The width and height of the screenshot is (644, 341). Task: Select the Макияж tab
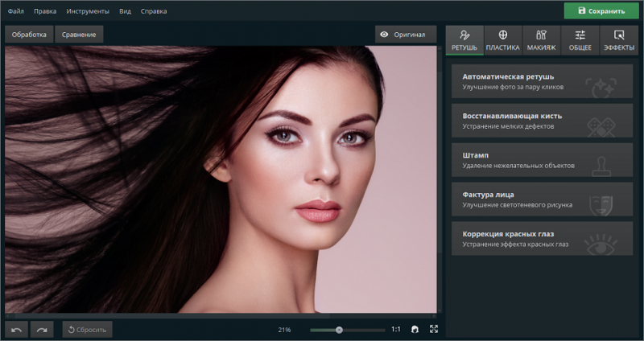click(x=541, y=40)
